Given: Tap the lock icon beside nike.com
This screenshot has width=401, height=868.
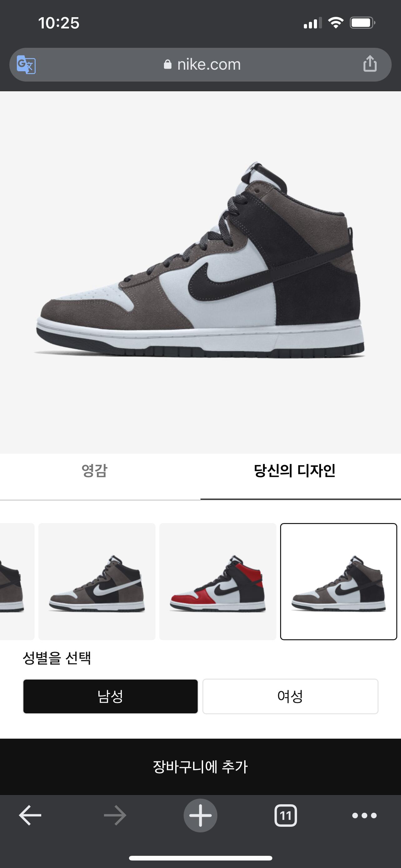Looking at the screenshot, I should tap(168, 64).
